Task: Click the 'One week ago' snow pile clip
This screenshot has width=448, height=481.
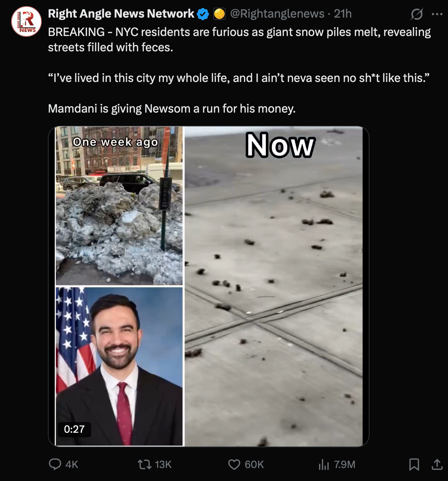Action: pos(119,206)
